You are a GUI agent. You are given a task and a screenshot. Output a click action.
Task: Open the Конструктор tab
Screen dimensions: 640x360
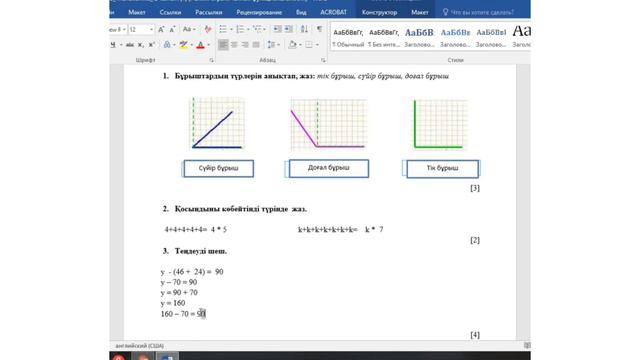point(380,12)
